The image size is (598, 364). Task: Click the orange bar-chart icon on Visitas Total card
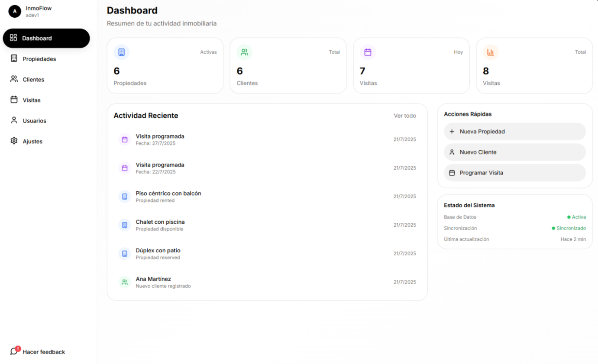coord(491,52)
